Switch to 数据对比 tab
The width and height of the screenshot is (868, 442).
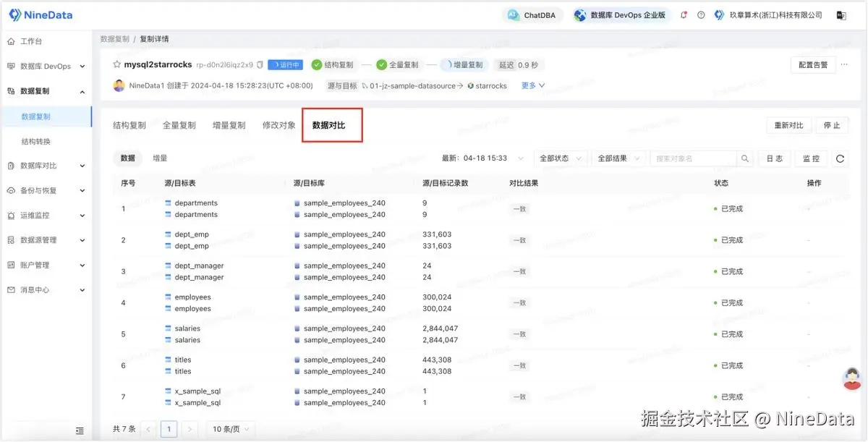coord(329,125)
